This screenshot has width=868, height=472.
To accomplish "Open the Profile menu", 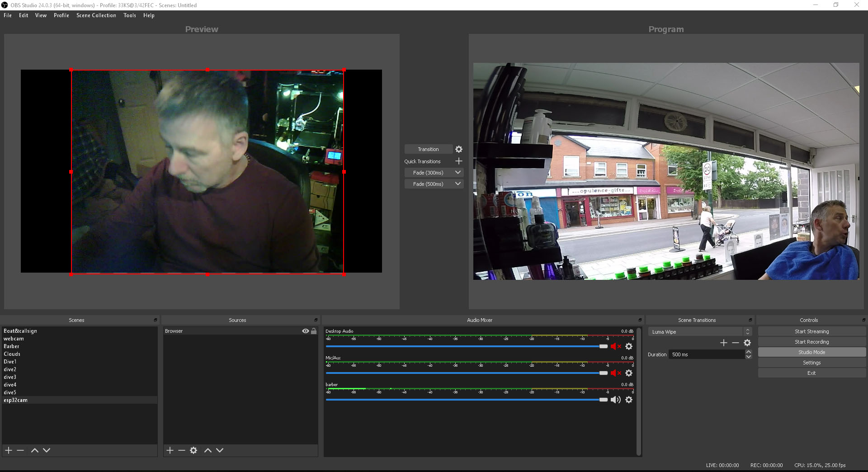I will tap(61, 15).
